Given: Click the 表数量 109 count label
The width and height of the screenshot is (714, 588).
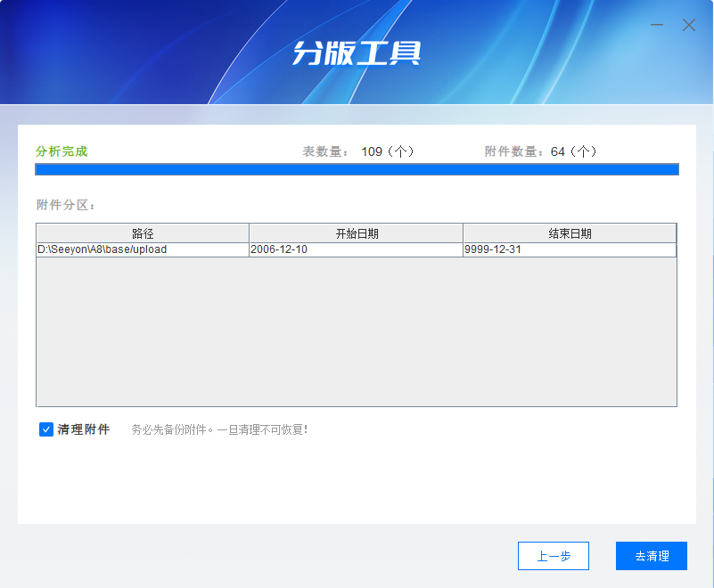Looking at the screenshot, I should click(358, 151).
